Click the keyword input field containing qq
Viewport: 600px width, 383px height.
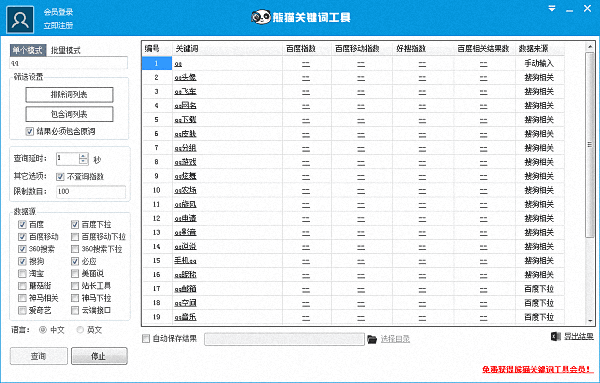(x=68, y=63)
